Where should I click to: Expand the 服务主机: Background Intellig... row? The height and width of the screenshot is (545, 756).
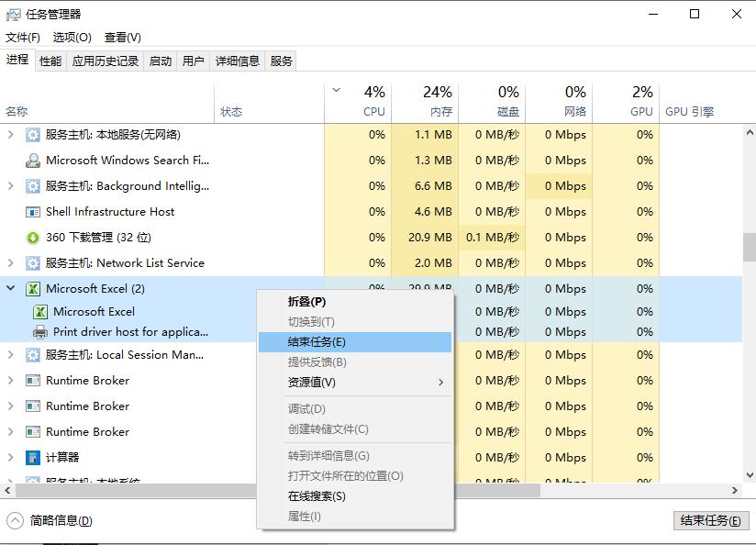(x=11, y=185)
